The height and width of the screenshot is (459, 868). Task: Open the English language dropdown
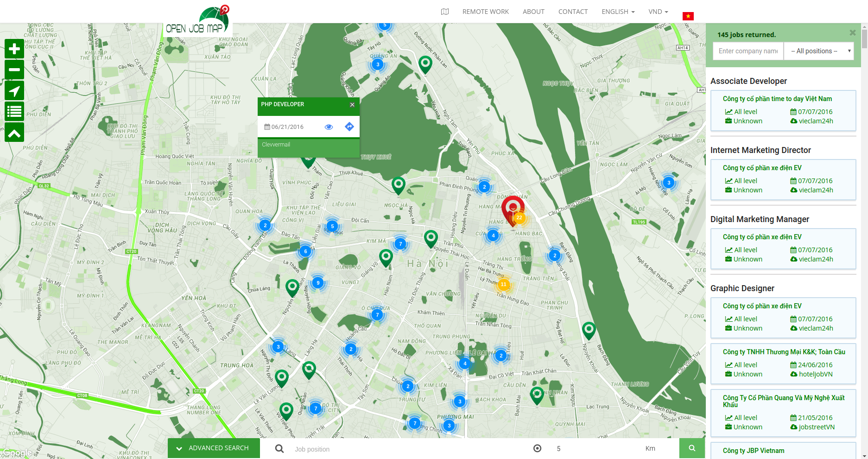(x=618, y=12)
